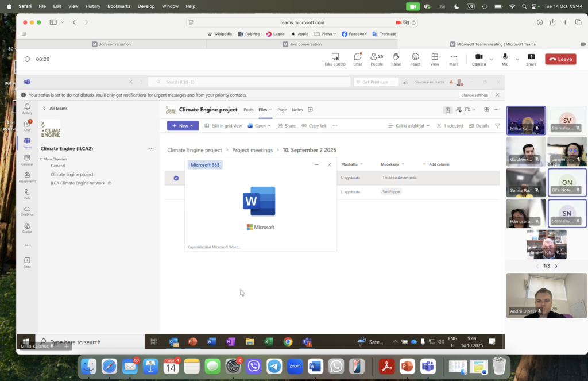Click the Project meetings breadcrumb link

click(x=252, y=150)
